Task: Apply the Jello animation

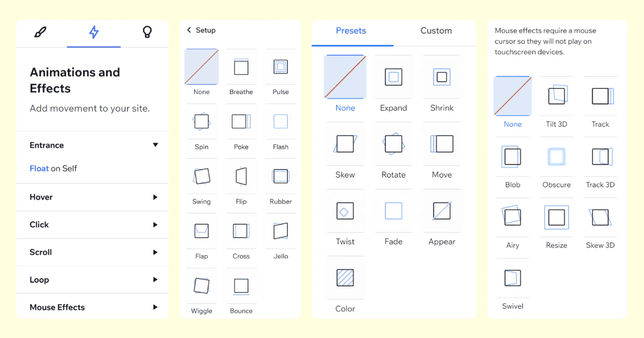Action: coord(280,231)
